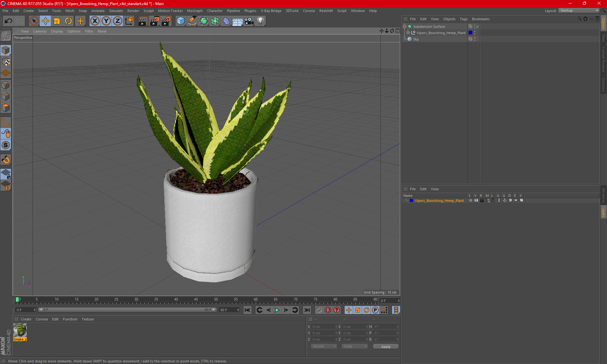Open the Array modeling objects icon
Screen dimensions: 607x364
[215, 21]
